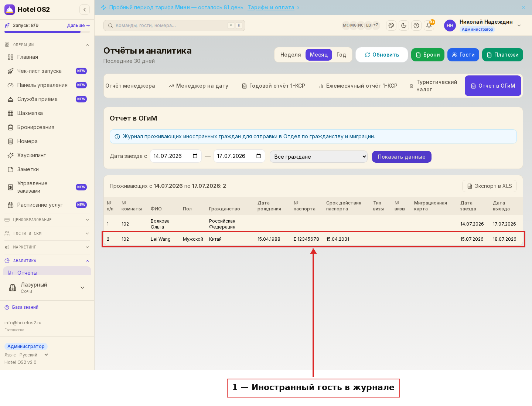
Task: Open Бронирования in the sidebar
Action: 47,127
